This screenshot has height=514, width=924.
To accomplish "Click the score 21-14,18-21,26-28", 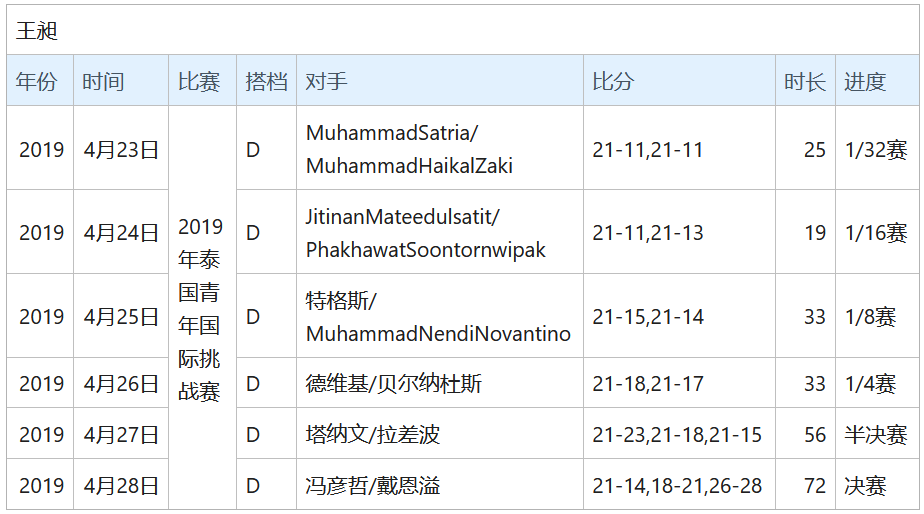I will coord(676,487).
